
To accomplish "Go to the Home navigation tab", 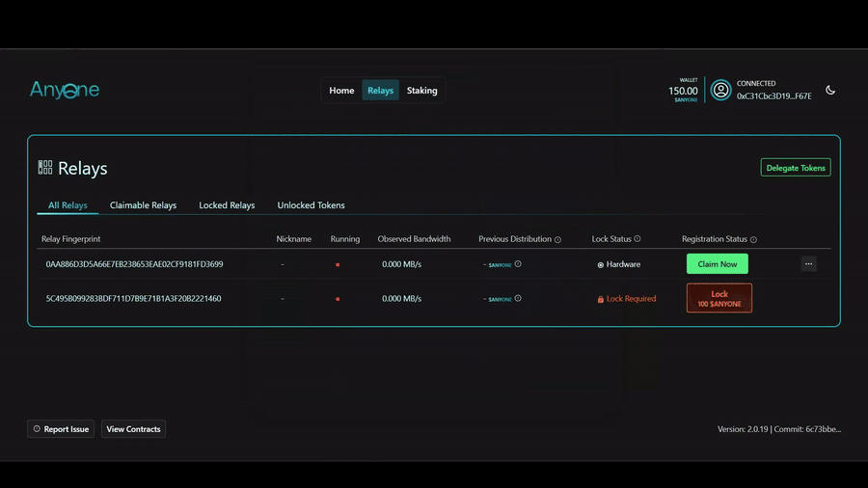I will [341, 91].
